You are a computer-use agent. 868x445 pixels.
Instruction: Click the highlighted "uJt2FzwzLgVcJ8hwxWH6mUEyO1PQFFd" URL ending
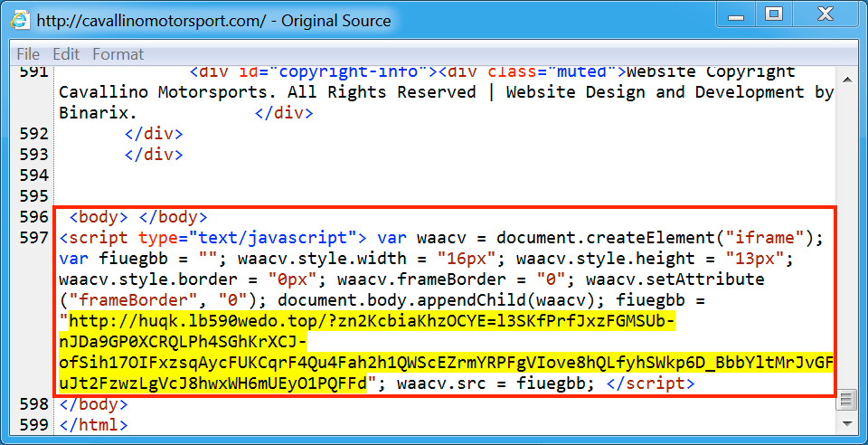click(213, 383)
